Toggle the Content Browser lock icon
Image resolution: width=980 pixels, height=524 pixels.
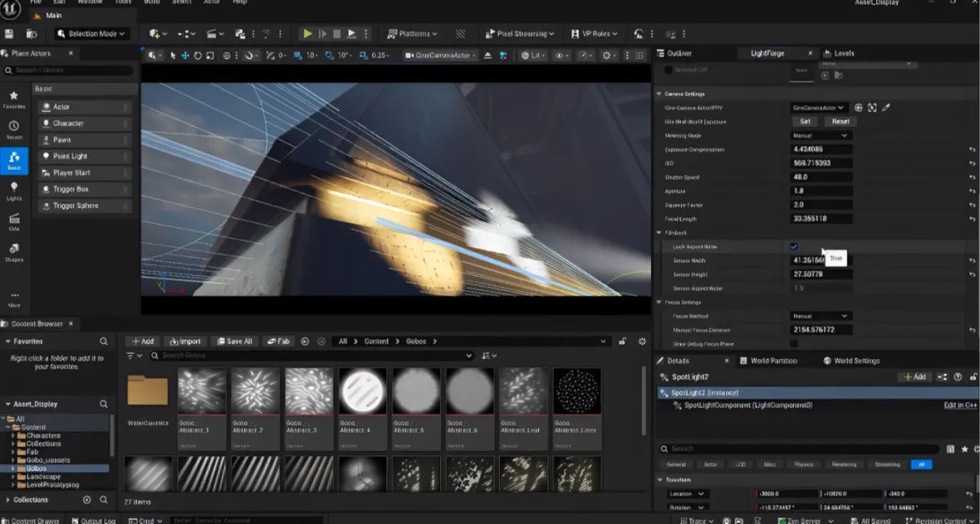point(622,341)
